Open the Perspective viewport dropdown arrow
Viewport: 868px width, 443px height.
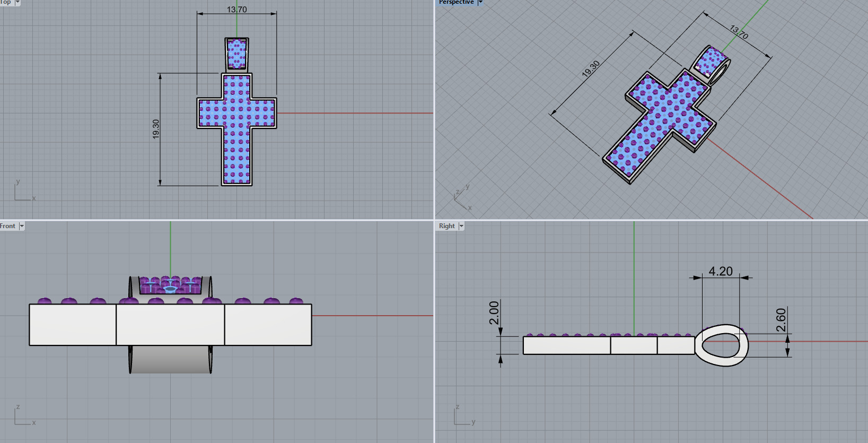(480, 2)
